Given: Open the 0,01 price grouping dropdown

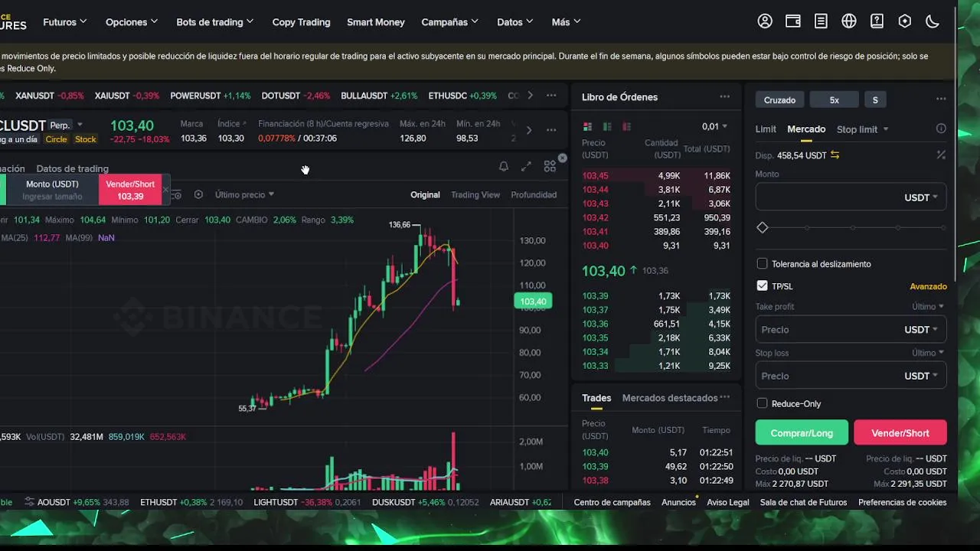Looking at the screenshot, I should [x=715, y=126].
